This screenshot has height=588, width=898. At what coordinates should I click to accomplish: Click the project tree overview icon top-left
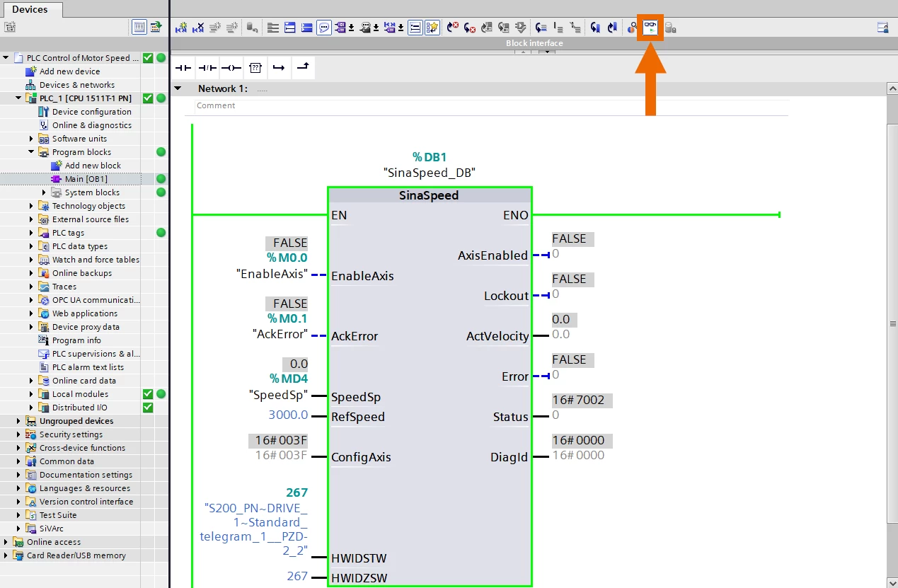pyautogui.click(x=10, y=28)
